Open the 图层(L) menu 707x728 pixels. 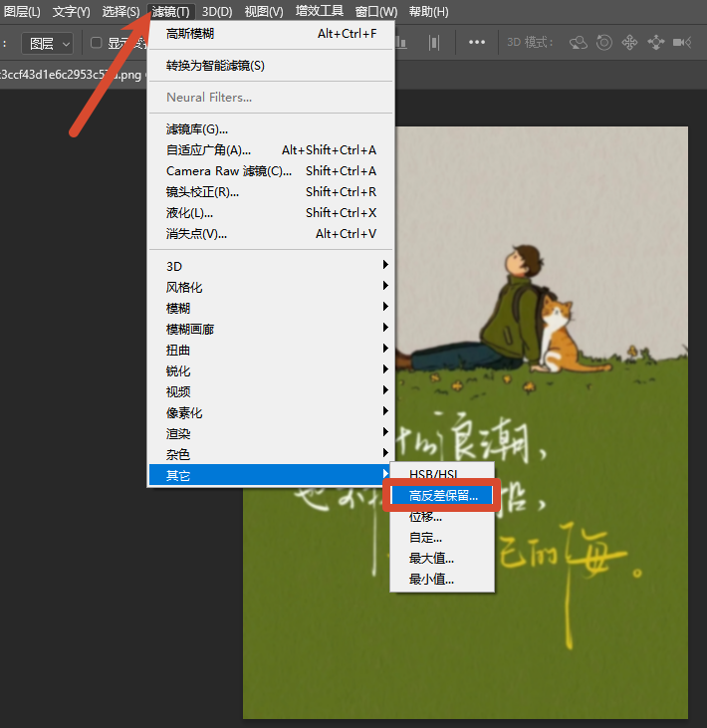22,12
